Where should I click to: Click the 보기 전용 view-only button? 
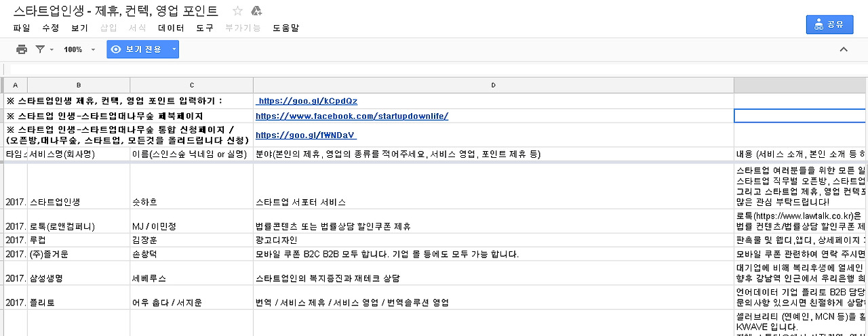click(x=136, y=49)
